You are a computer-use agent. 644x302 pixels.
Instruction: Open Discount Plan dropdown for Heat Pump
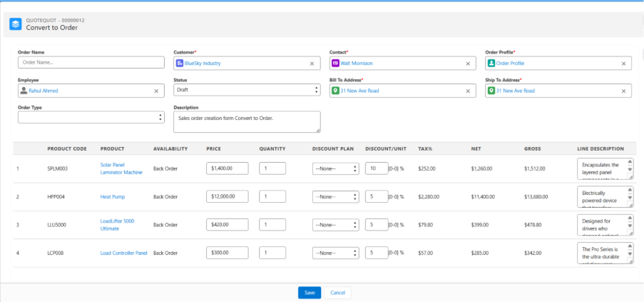click(x=334, y=196)
